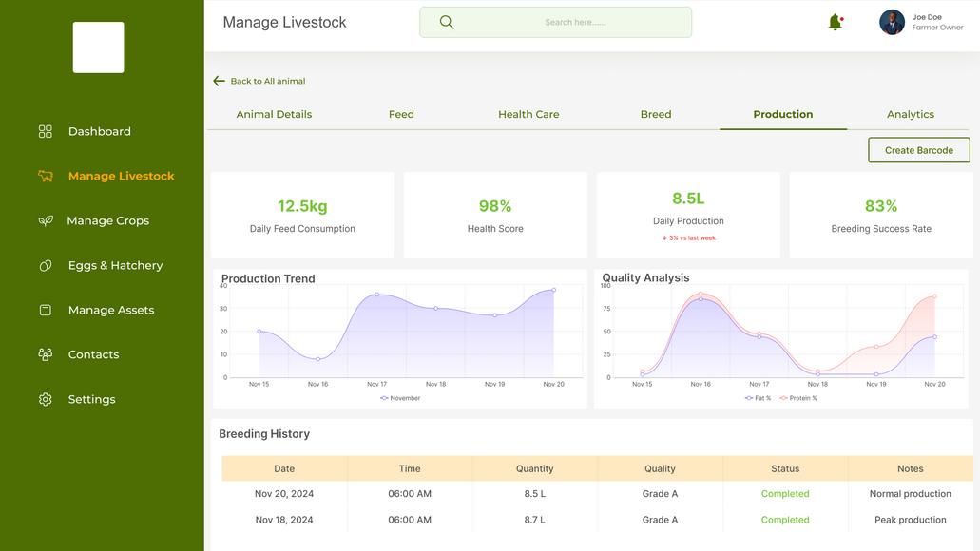Click the Contacts people icon
The height and width of the screenshot is (551, 980).
click(x=45, y=354)
